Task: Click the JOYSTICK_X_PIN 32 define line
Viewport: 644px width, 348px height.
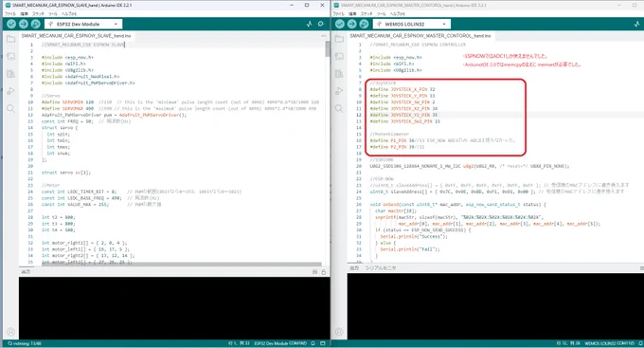Action: 402,89
